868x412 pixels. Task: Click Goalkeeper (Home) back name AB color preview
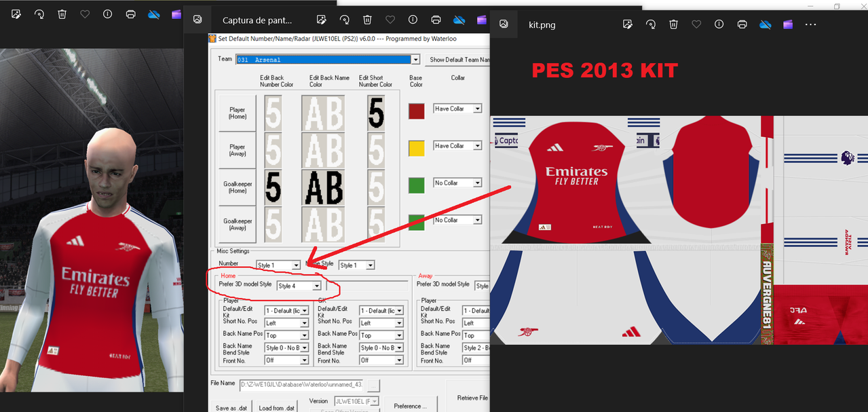tap(323, 187)
